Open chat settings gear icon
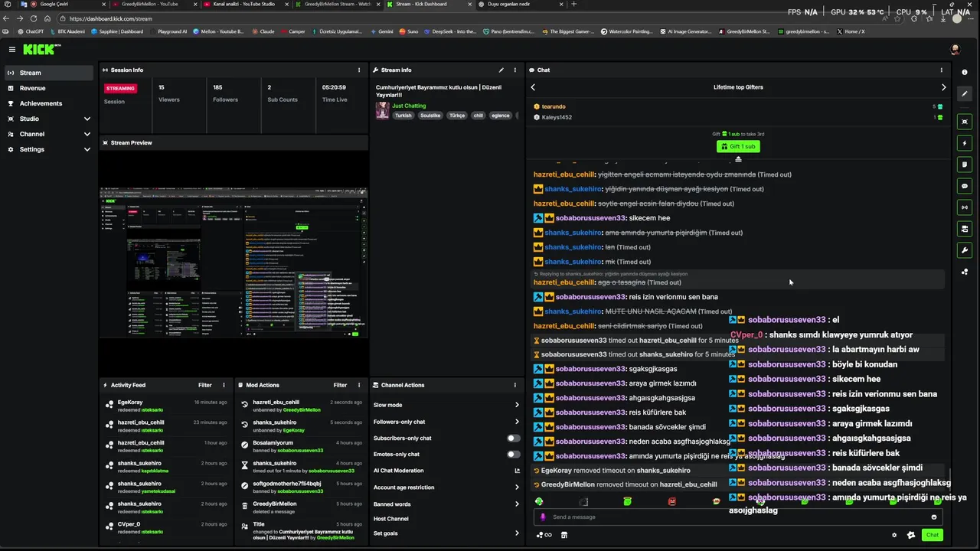 click(x=894, y=535)
